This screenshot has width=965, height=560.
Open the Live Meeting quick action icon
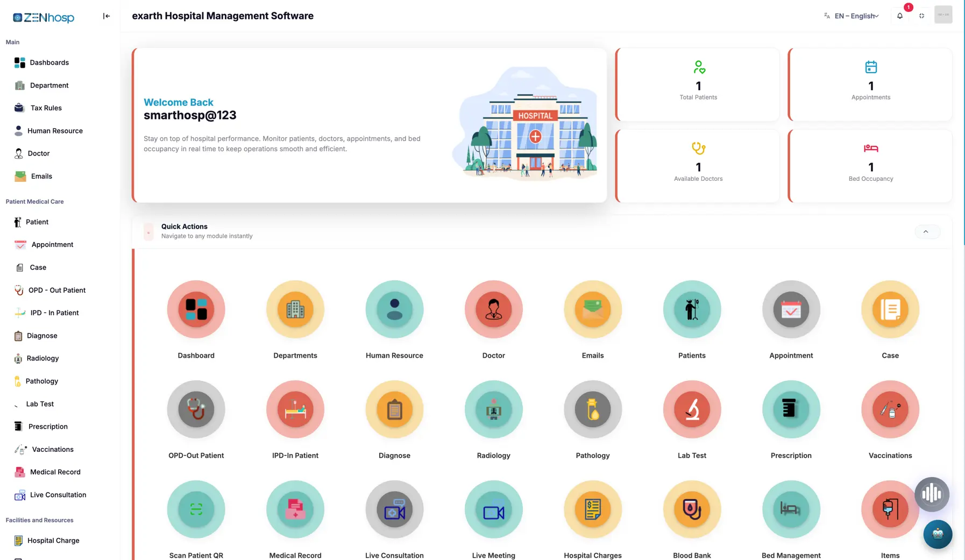(x=494, y=509)
